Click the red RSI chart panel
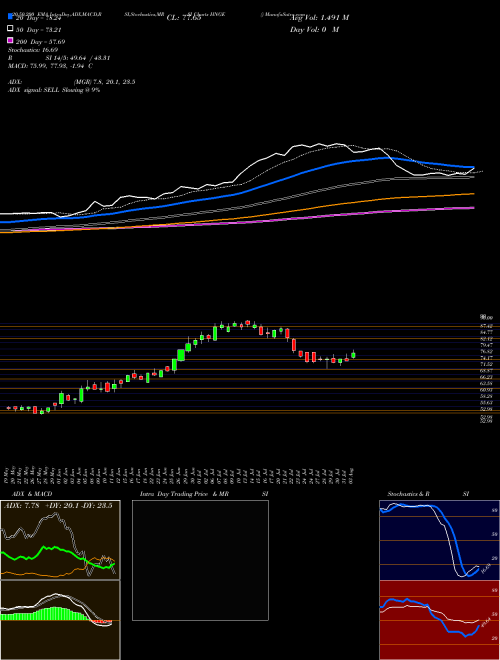Viewport: 500px width, 660px height. (x=439, y=620)
